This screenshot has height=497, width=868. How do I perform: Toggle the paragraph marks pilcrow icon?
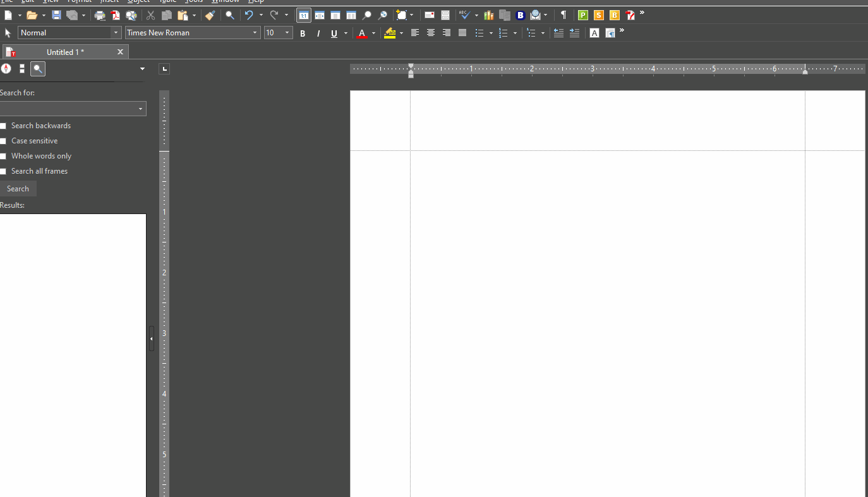tap(564, 15)
